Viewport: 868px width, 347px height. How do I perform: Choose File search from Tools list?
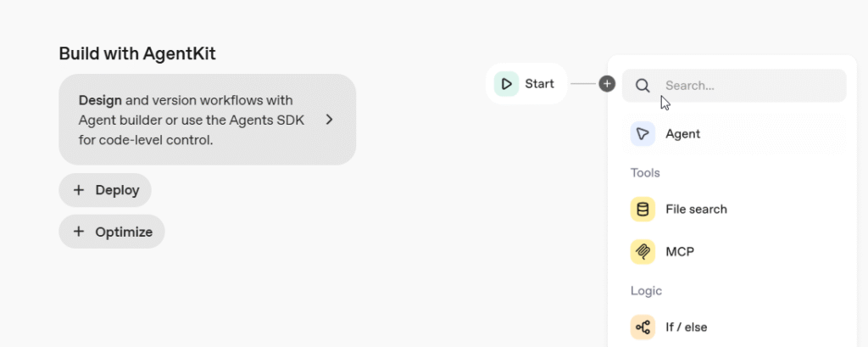(x=696, y=210)
